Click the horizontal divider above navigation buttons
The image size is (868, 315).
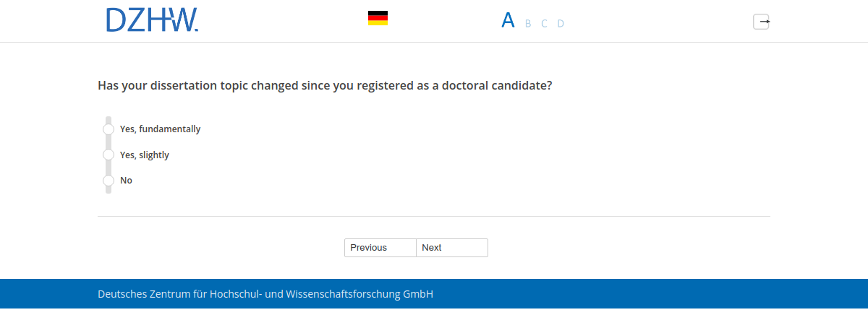[x=434, y=216]
